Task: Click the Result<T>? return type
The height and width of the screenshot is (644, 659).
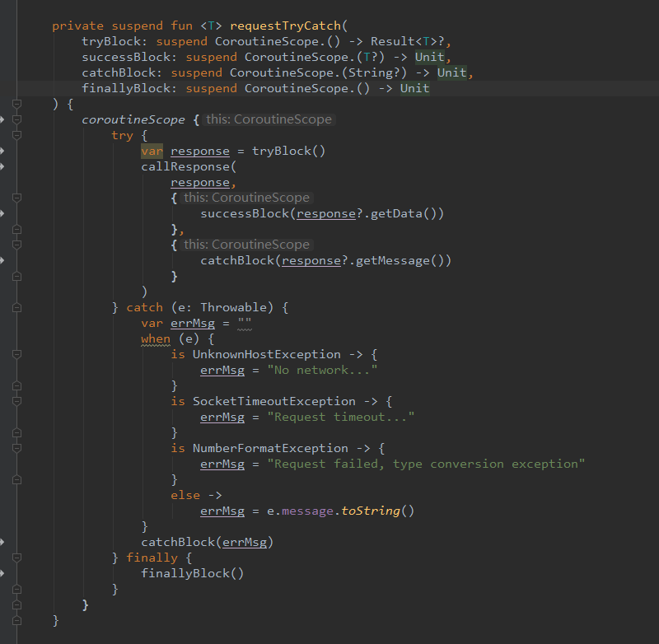Action: (408, 42)
